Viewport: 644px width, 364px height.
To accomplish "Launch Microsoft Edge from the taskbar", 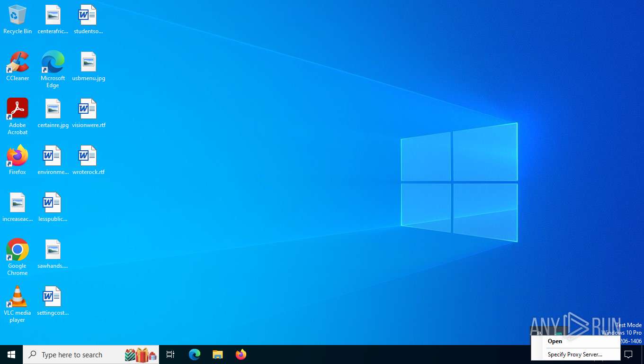I will click(195, 355).
